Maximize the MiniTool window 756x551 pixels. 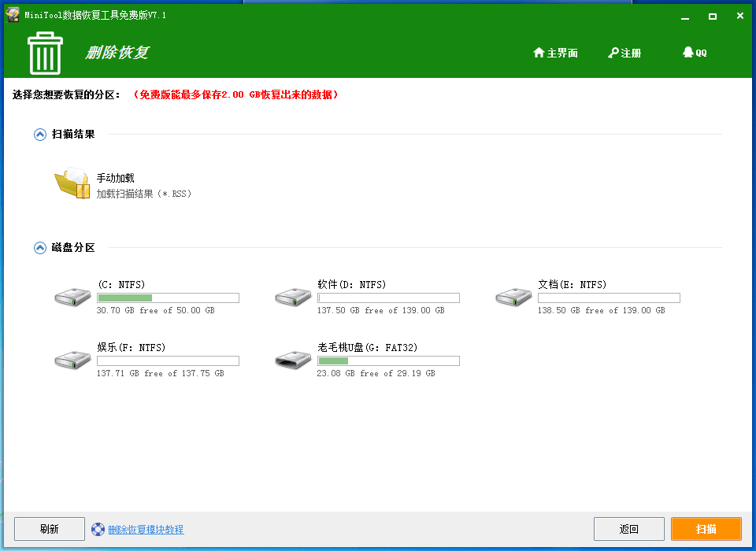click(x=713, y=17)
